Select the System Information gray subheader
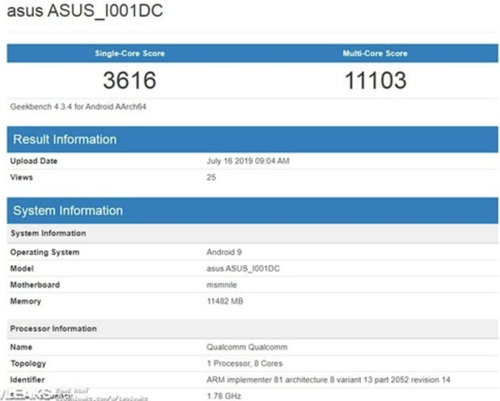Screen dimensions: 500x401 coord(252,233)
